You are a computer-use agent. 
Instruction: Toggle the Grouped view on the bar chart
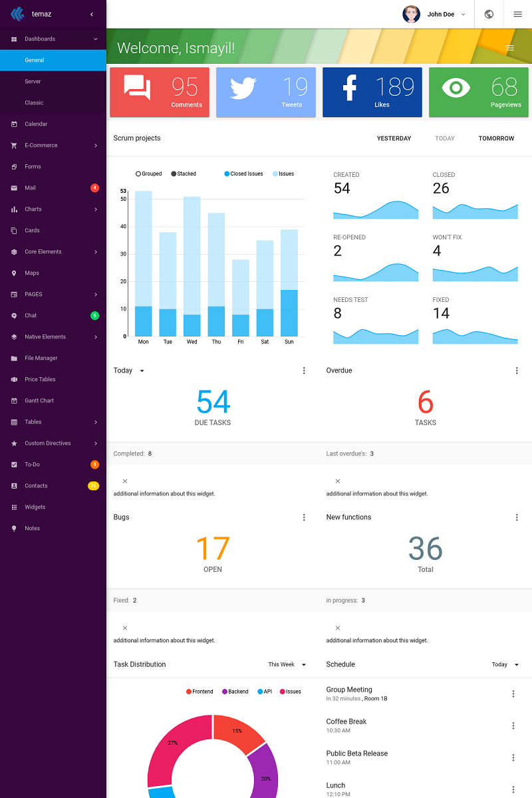(x=148, y=174)
